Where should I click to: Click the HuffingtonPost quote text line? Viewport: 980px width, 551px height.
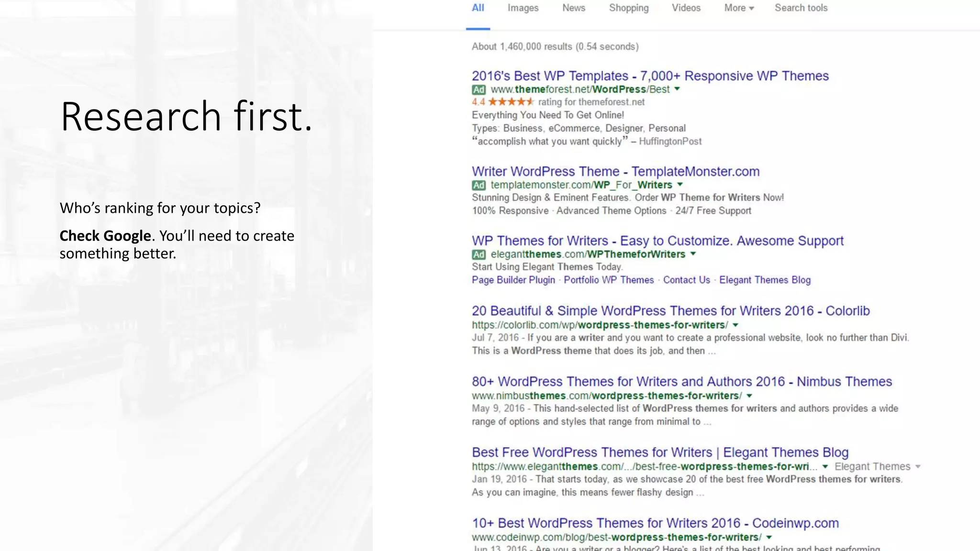click(587, 141)
